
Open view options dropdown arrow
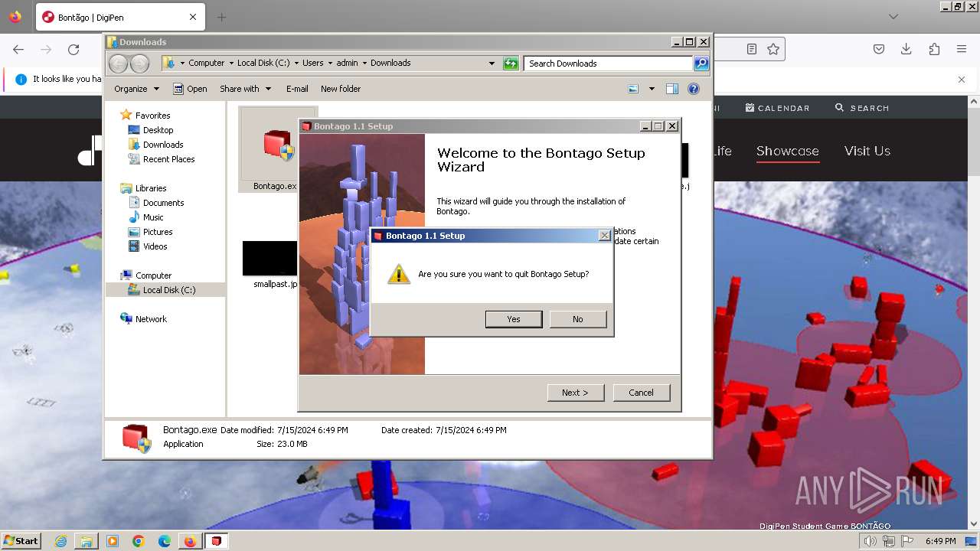click(x=652, y=89)
